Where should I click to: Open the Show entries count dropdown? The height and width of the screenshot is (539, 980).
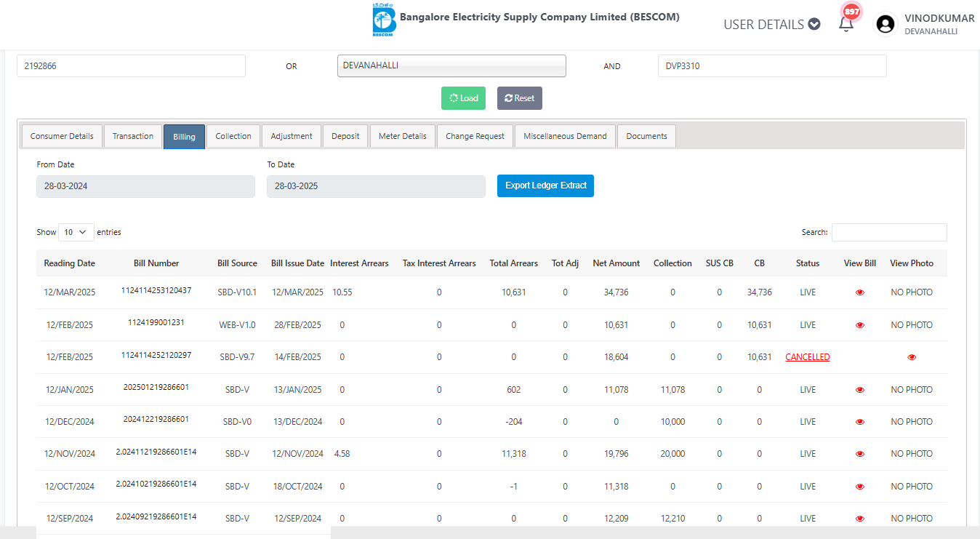[76, 232]
